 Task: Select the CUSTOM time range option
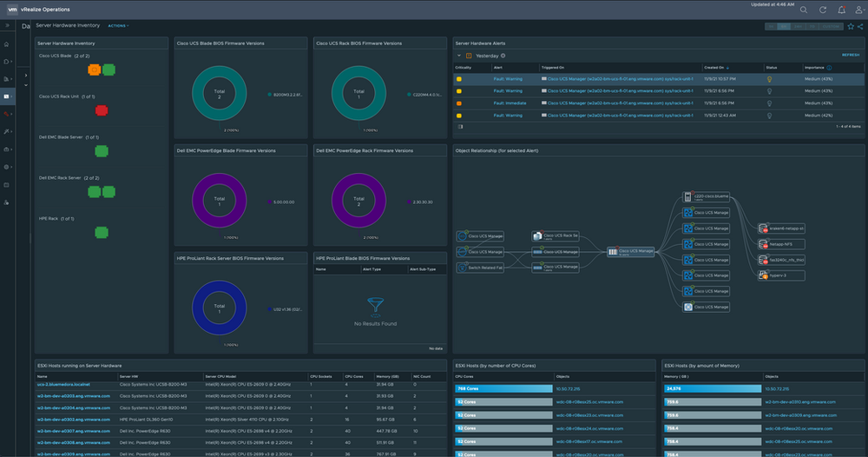[x=831, y=27]
